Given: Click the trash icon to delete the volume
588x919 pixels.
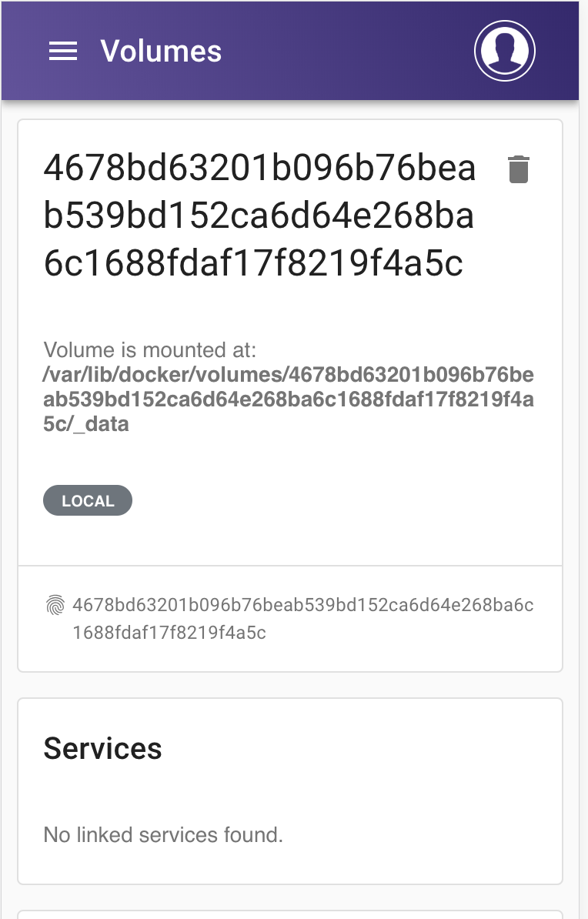Looking at the screenshot, I should tap(520, 168).
